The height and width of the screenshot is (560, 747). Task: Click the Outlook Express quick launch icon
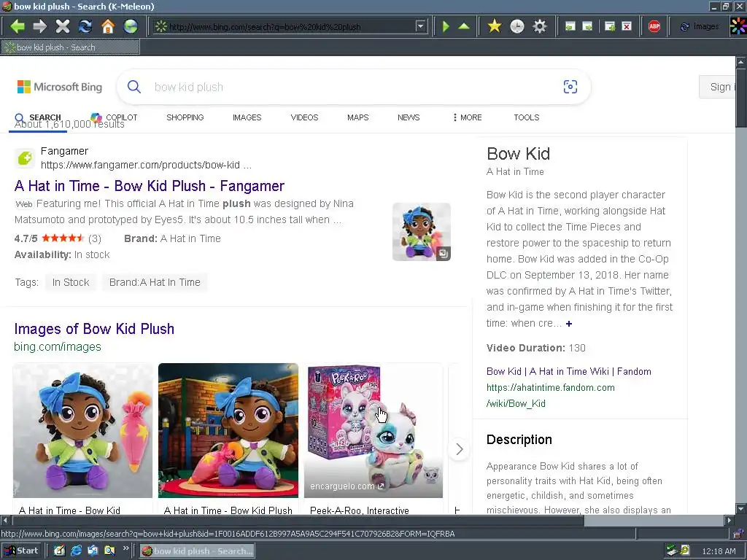tap(93, 551)
